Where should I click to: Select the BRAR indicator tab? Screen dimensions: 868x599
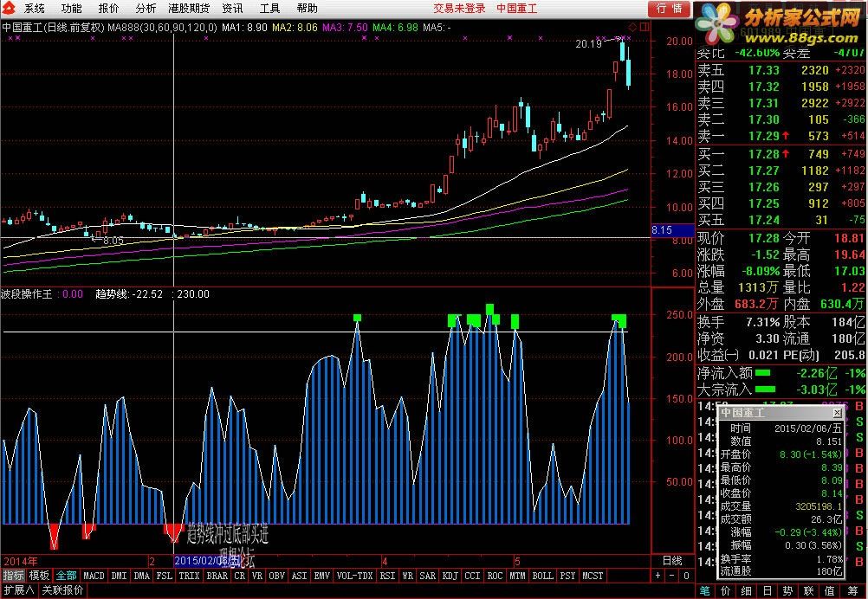click(x=217, y=576)
